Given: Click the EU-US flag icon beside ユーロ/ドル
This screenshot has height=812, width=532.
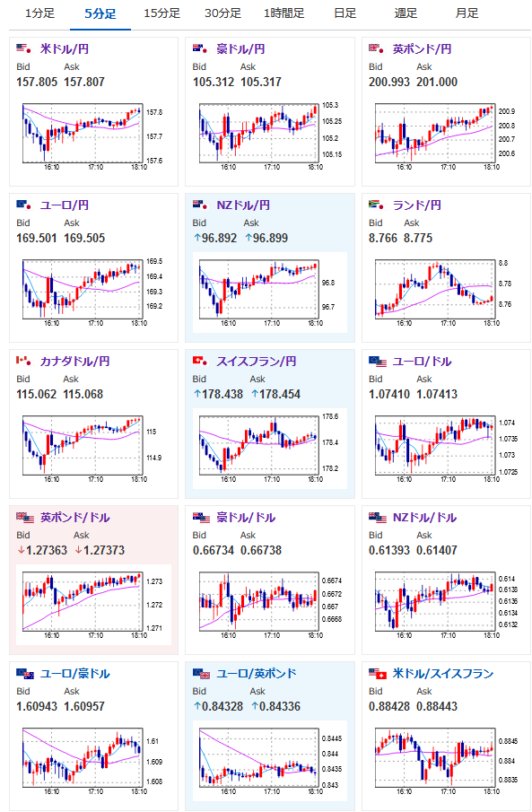Looking at the screenshot, I should pyautogui.click(x=378, y=361).
